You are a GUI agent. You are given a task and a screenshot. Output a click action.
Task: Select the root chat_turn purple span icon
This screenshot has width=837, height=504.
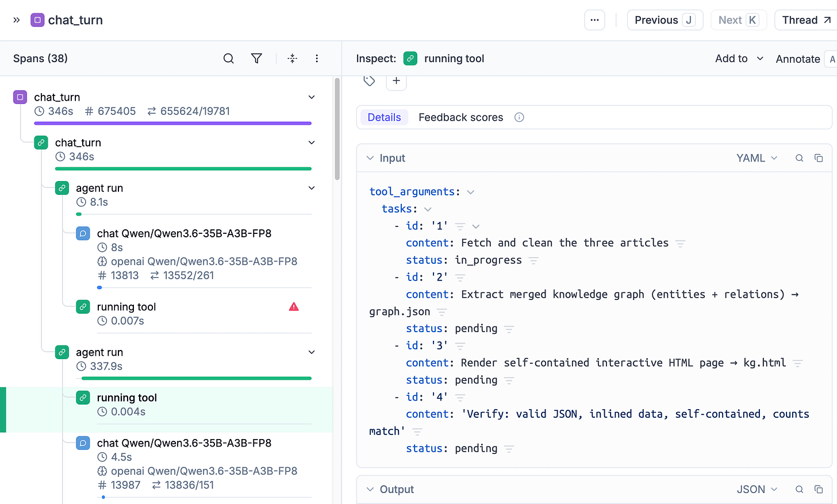20,97
